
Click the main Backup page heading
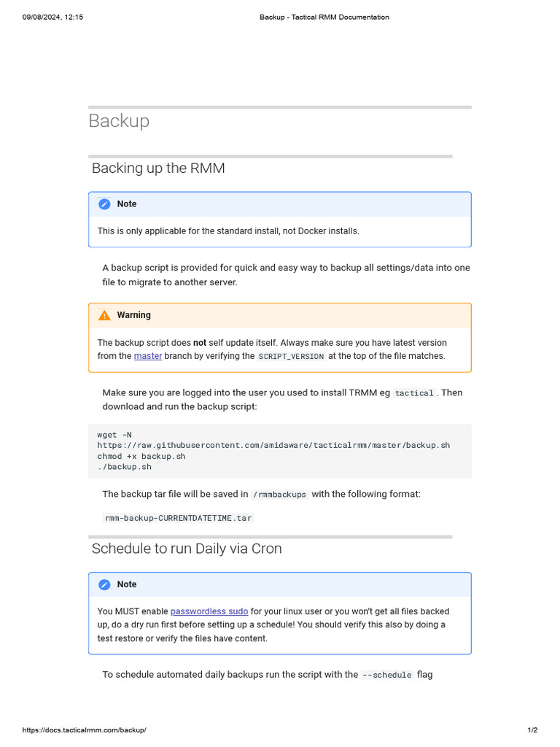[119, 120]
